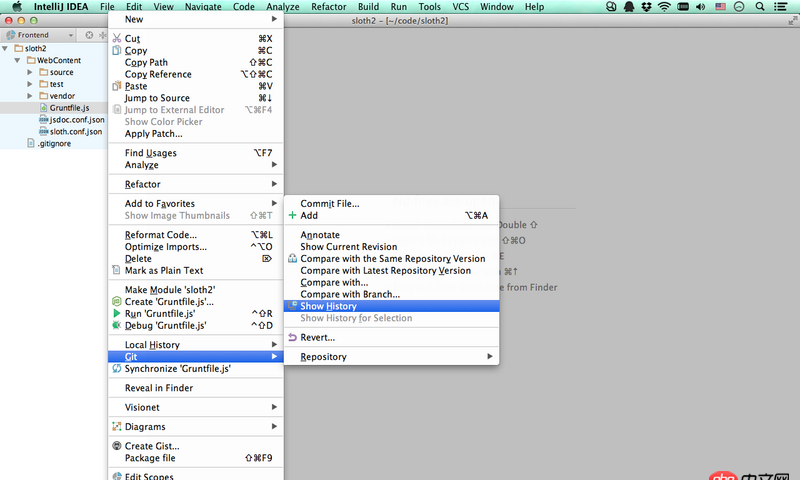Viewport: 800px width, 480px height.
Task: Open the New submenu
Action: point(196,19)
